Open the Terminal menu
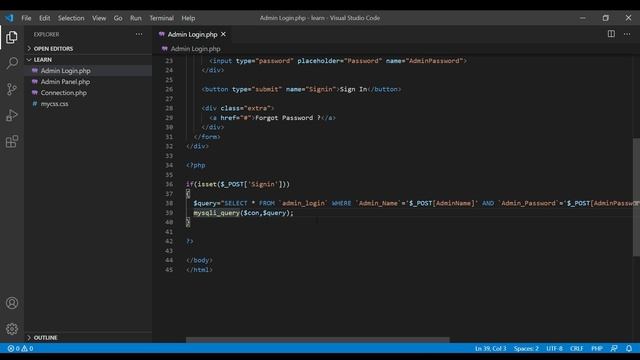 coord(161,18)
